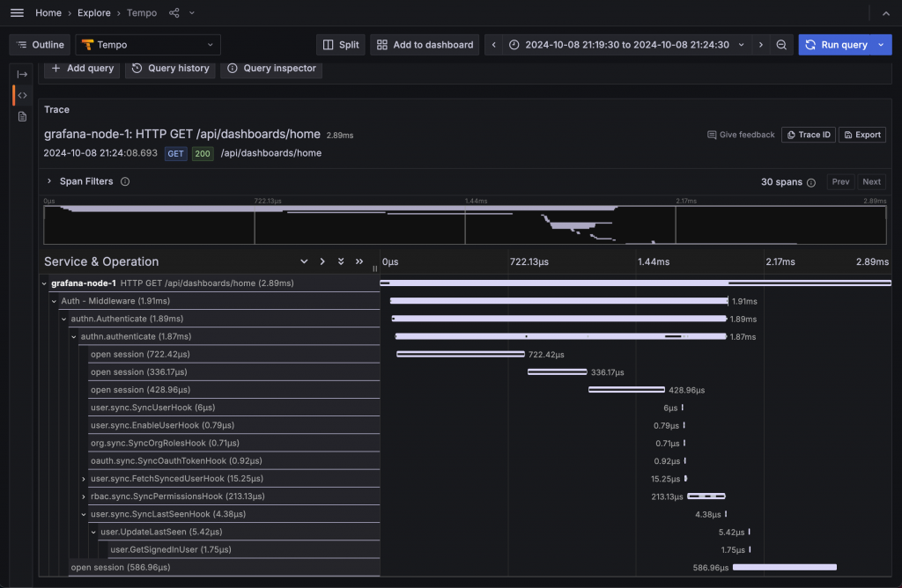Select oauth.sync.SyncOauthTokenHook row
Screen dimensions: 902x588
234,461
